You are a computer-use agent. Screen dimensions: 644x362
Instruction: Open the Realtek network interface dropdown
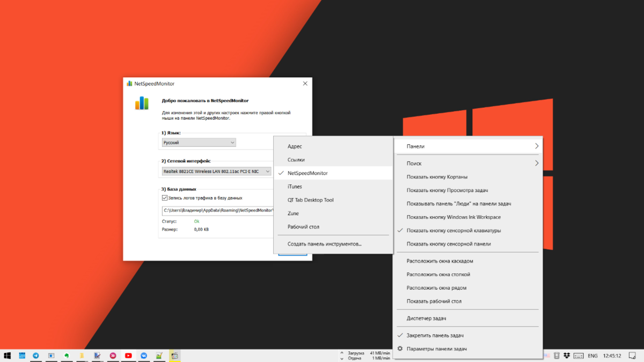[217, 172]
